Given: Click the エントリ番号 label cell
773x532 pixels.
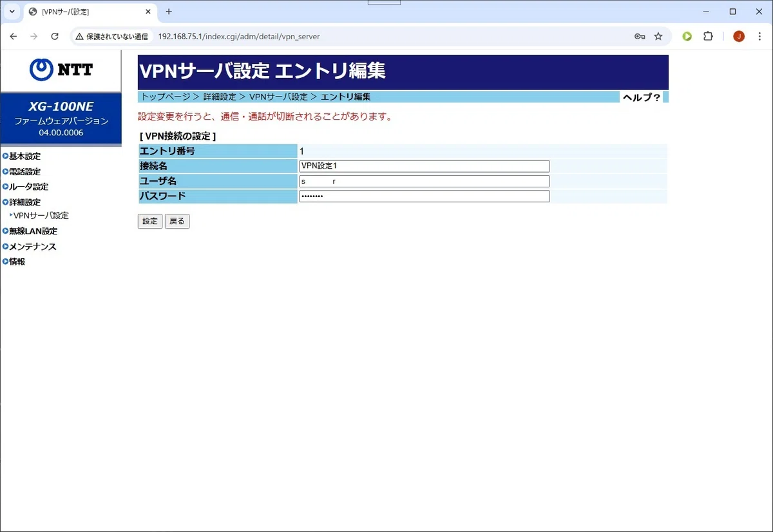Looking at the screenshot, I should point(218,151).
